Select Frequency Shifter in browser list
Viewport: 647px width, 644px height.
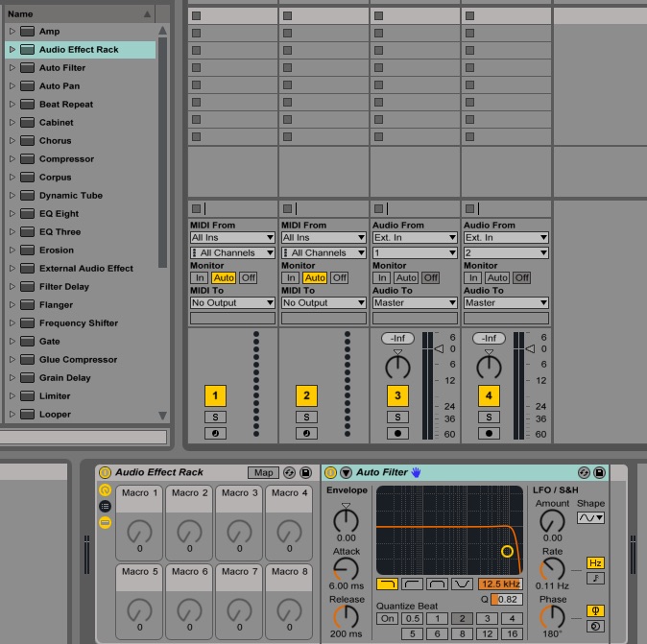coord(79,323)
